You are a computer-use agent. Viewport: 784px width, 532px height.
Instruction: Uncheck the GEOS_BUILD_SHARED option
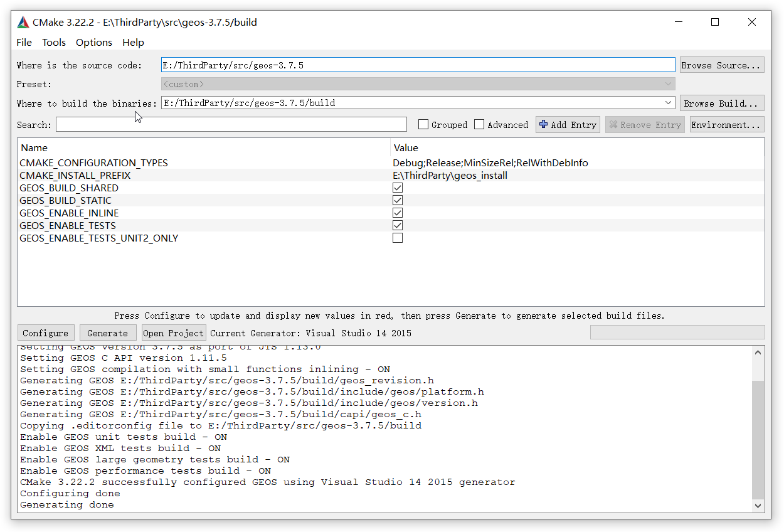pyautogui.click(x=398, y=188)
